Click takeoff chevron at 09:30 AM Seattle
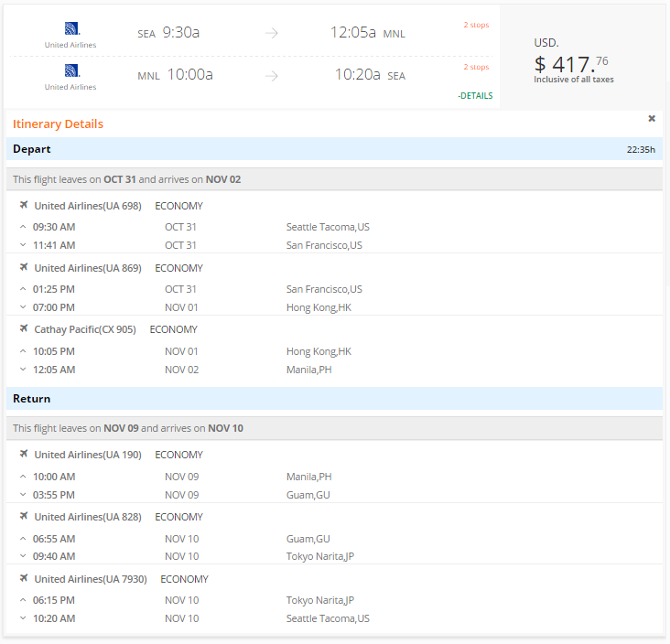The width and height of the screenshot is (670, 644). click(x=23, y=227)
